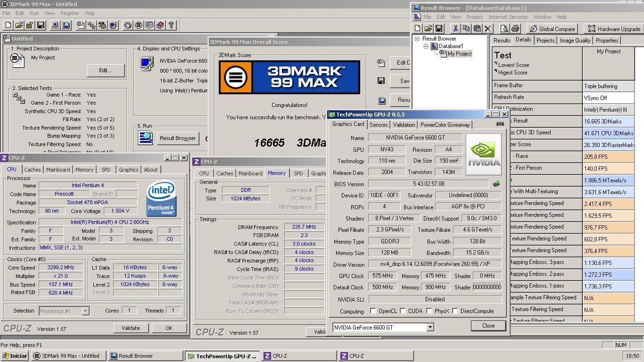
Task: Click the Close button in GPU-Z
Action: 488,326
